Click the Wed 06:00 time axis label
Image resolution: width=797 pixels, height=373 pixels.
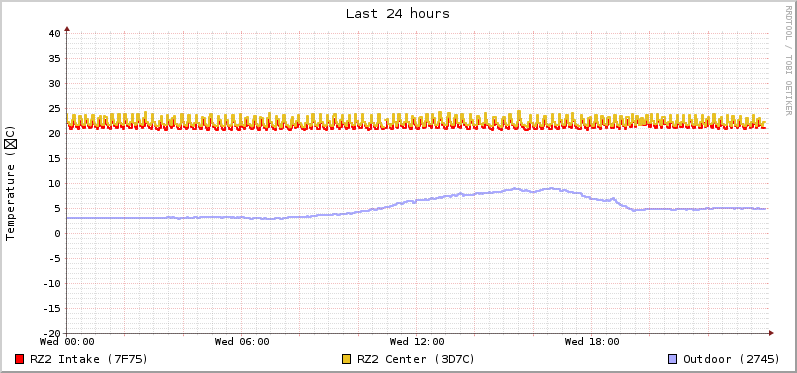click(x=242, y=341)
